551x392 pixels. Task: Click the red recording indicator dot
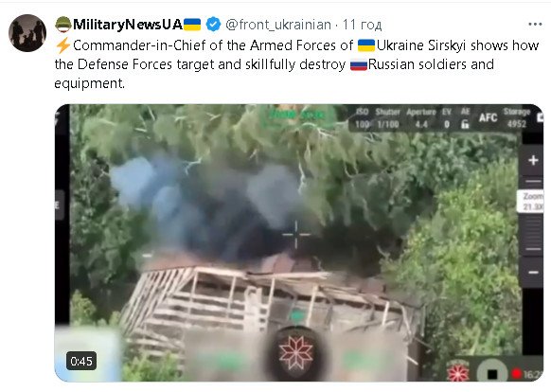pos(516,373)
